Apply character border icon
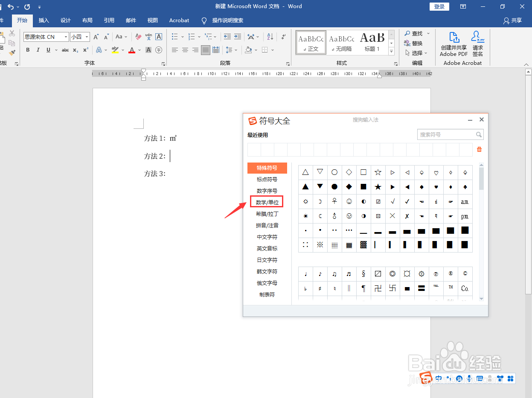 pyautogui.click(x=159, y=37)
